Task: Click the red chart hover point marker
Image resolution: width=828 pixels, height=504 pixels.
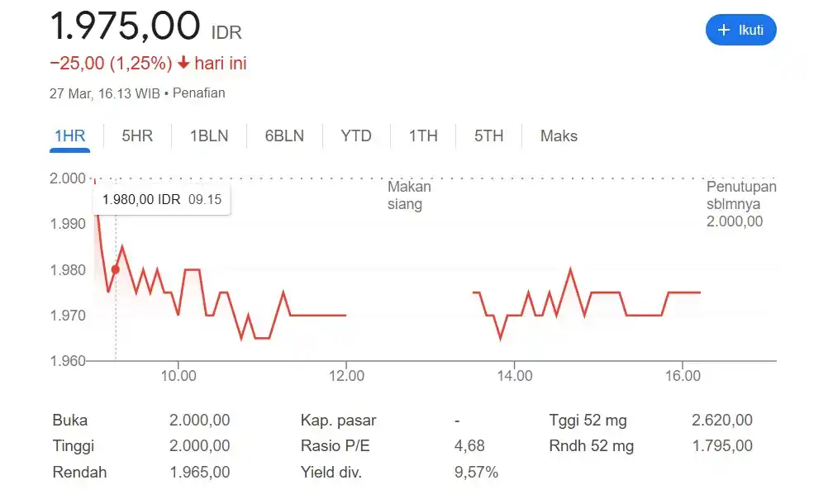Action: click(x=116, y=269)
